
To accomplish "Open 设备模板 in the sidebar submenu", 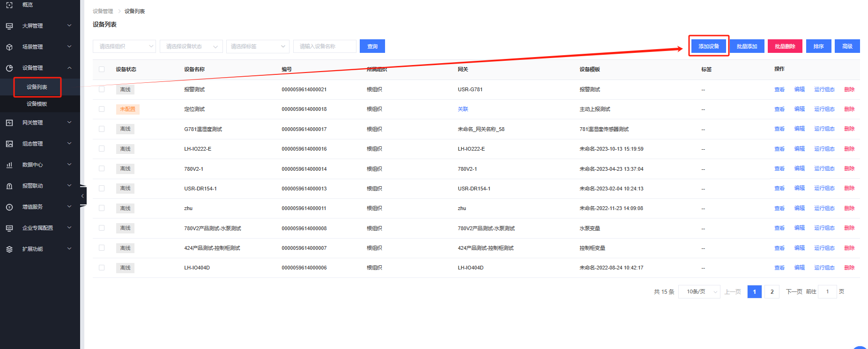I will (x=37, y=104).
